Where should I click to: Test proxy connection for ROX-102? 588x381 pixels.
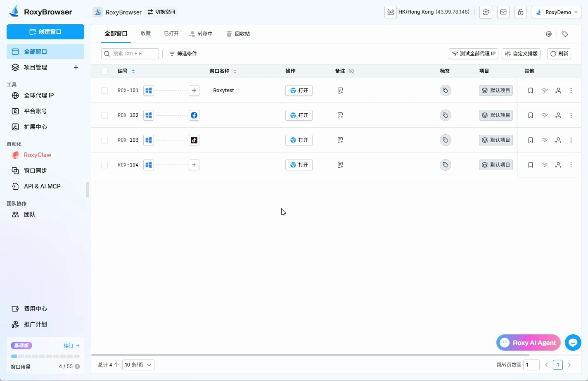(545, 115)
